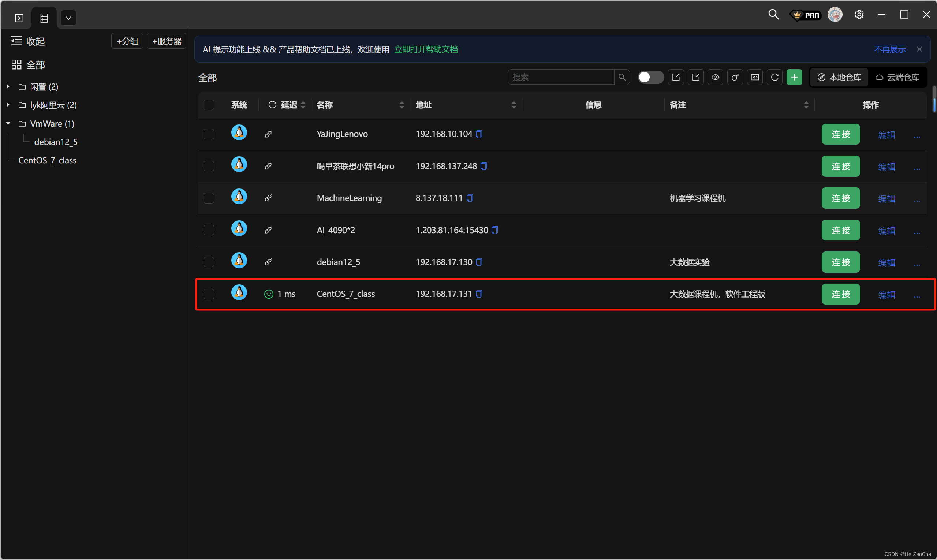Copy address 192.168.17.130 with copy icon
Viewport: 937px width, 560px height.
[x=479, y=262]
